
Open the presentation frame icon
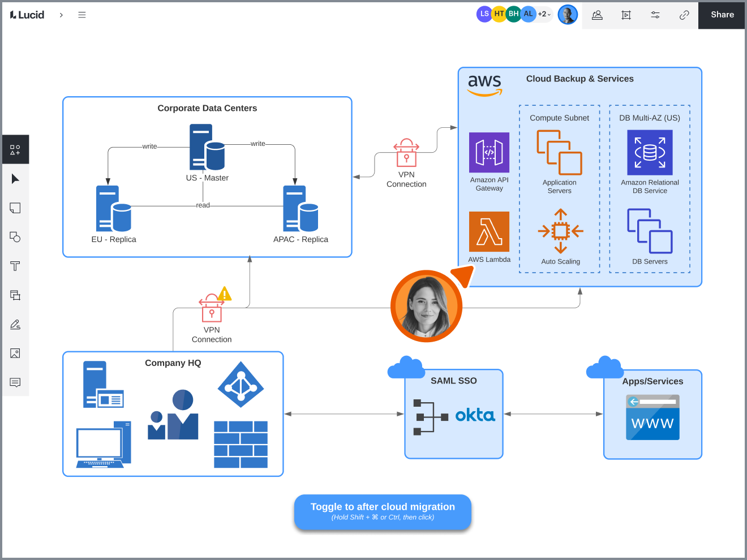(x=626, y=15)
